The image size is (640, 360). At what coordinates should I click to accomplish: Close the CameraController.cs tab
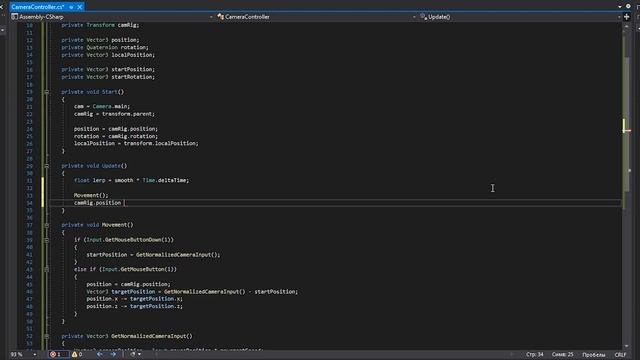coord(80,7)
